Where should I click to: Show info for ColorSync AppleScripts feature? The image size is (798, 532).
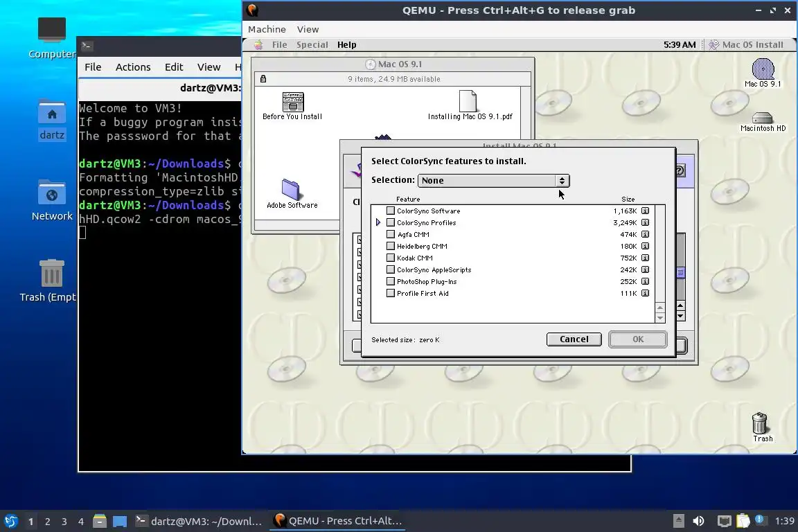[x=645, y=270]
